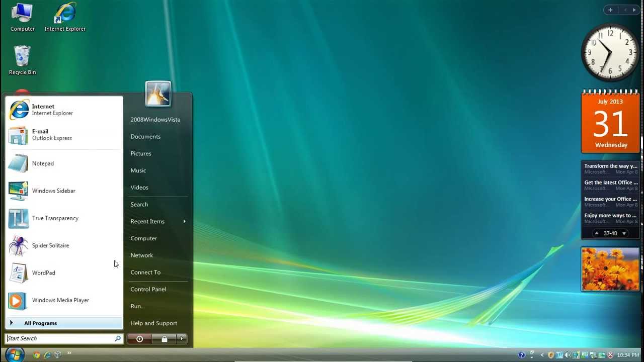Viewport: 644px width, 362px height.
Task: Open WordPad from the Start menu
Action: point(64,273)
